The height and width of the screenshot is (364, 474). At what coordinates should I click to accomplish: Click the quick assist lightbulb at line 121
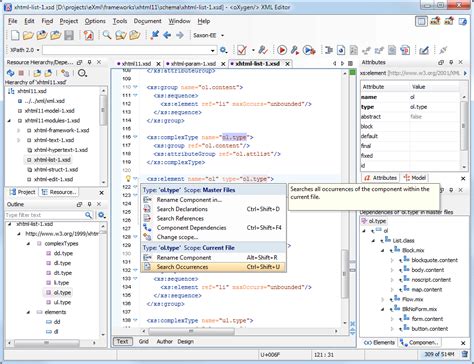128,179
